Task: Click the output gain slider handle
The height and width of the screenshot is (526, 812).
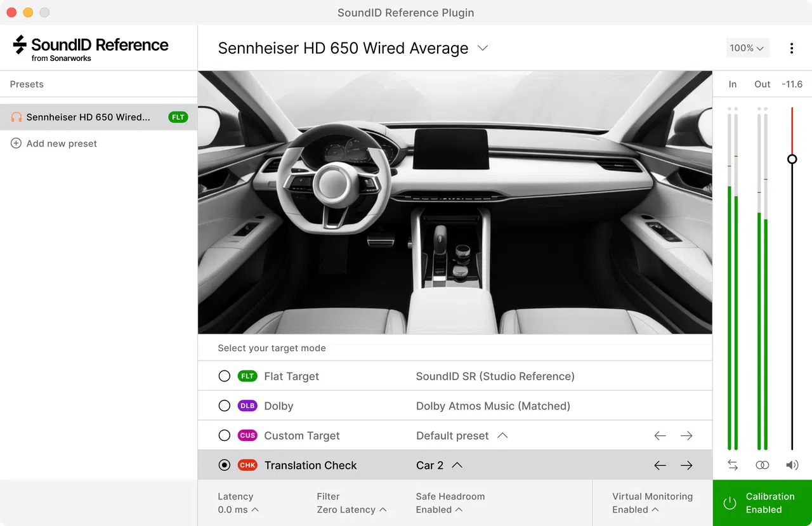Action: coord(792,159)
